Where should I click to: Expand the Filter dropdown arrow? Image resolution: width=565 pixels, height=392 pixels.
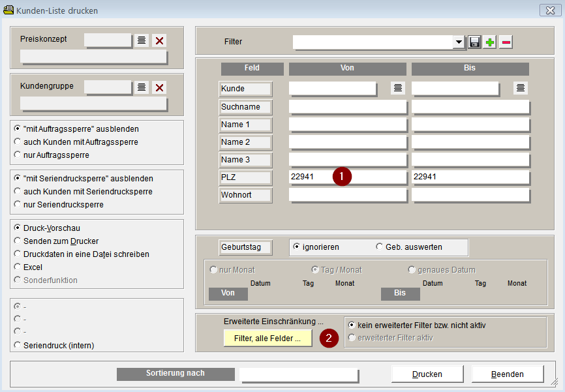(459, 42)
